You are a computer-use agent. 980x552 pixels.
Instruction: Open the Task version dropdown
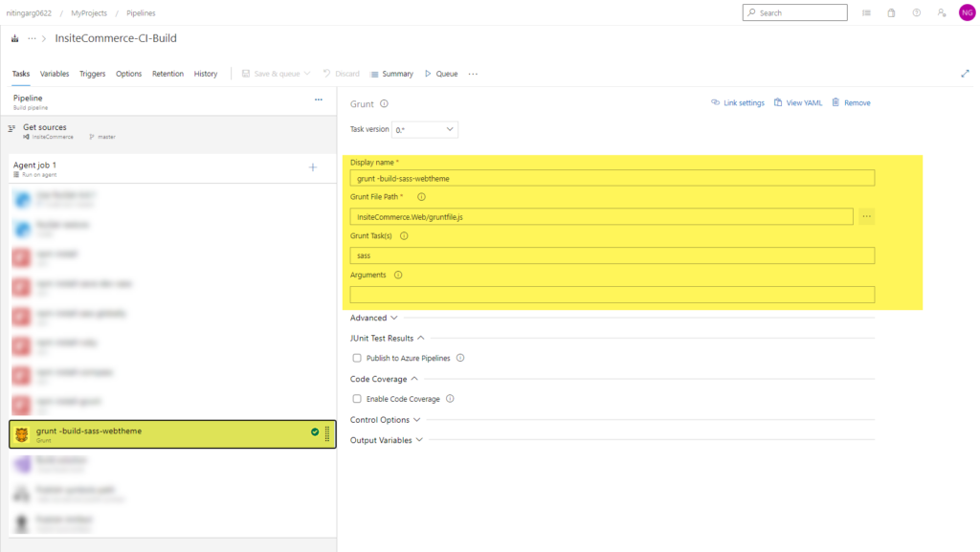tap(424, 129)
